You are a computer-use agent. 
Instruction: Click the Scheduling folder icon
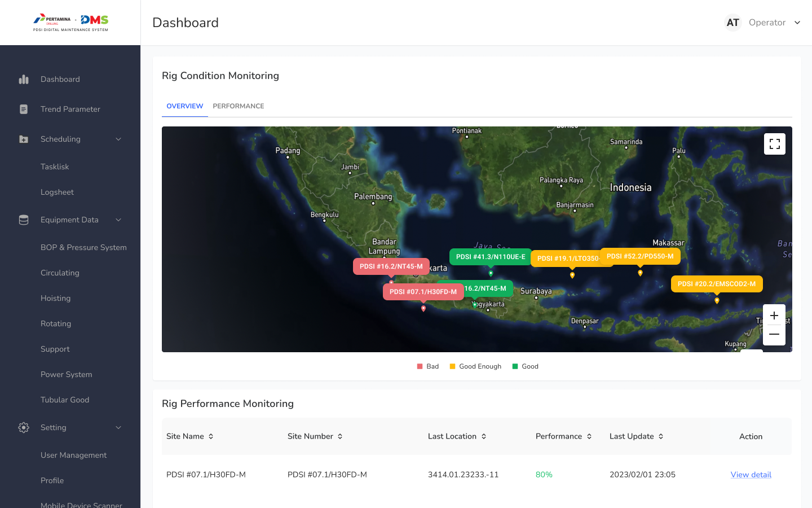[x=23, y=139]
